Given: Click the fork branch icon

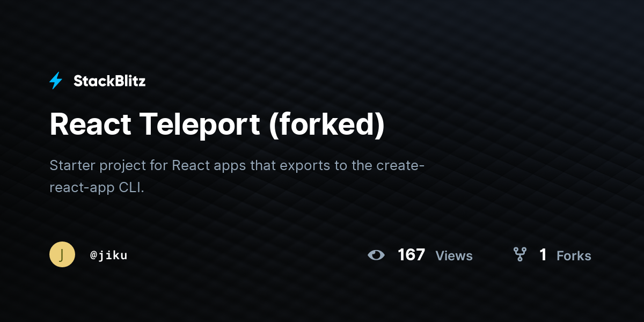Looking at the screenshot, I should [x=520, y=254].
